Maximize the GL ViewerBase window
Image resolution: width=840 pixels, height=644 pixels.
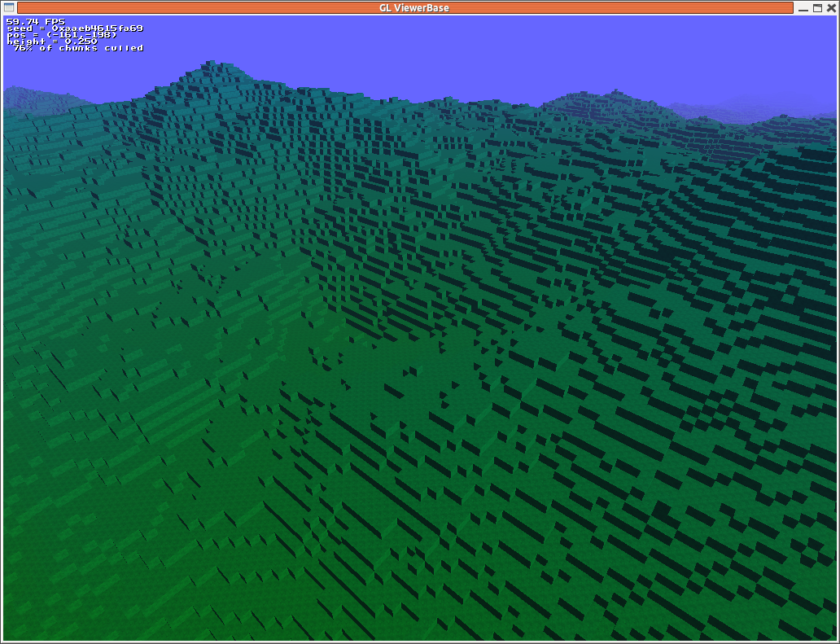(x=817, y=8)
